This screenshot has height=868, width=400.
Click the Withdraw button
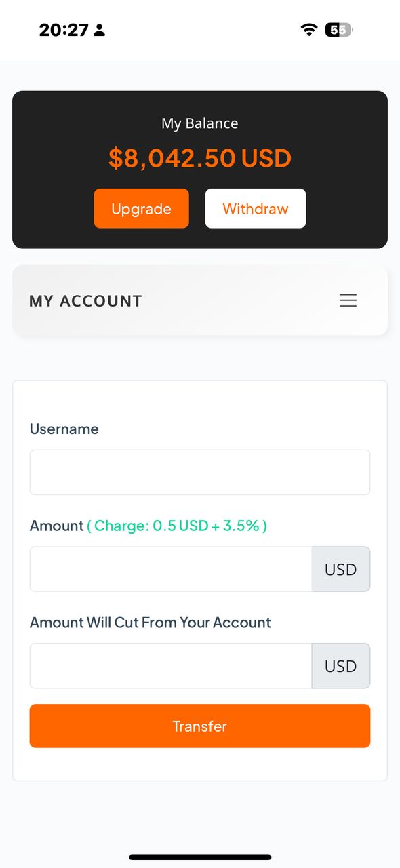point(256,208)
